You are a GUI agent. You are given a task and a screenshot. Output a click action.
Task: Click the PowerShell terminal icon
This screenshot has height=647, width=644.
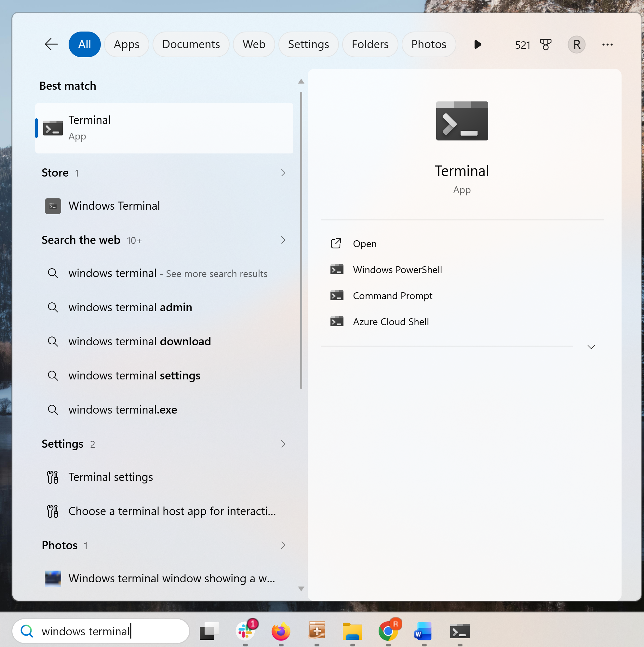coord(337,270)
